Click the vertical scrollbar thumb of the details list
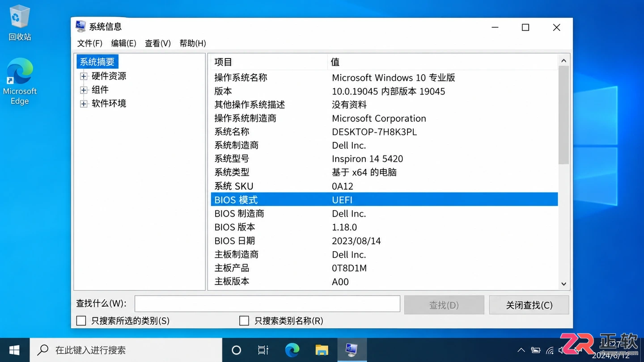This screenshot has height=362, width=644. (x=563, y=115)
